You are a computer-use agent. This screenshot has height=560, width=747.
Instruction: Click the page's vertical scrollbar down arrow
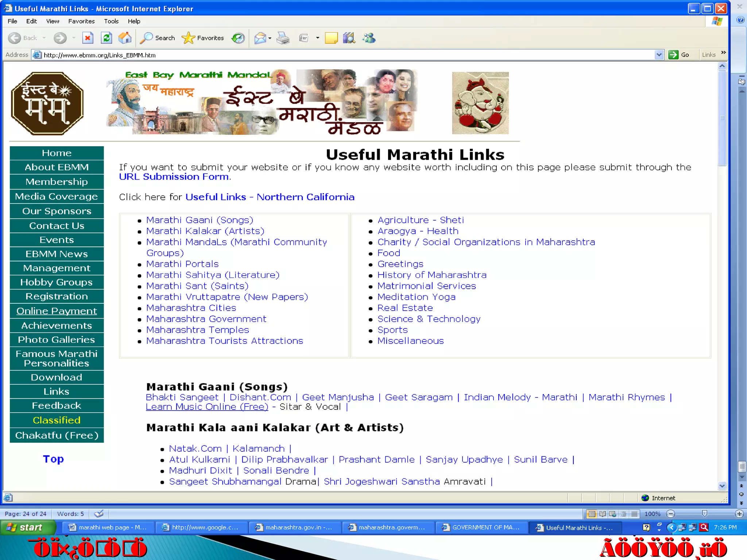[722, 486]
